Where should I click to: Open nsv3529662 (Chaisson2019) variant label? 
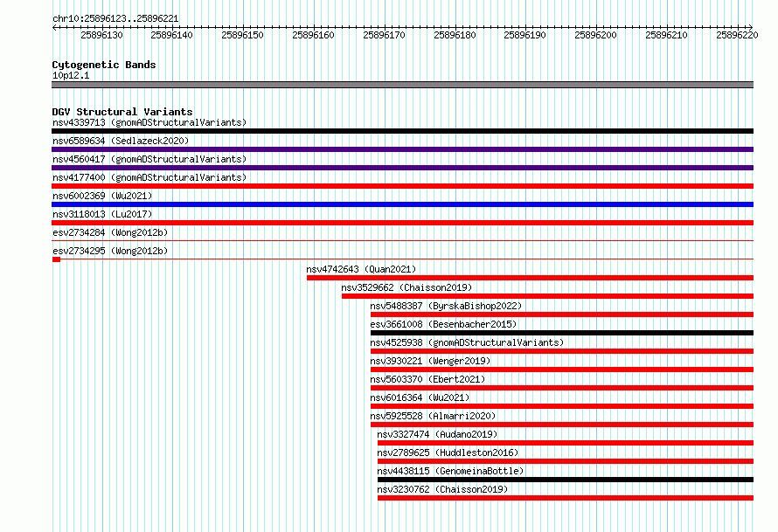pos(406,287)
